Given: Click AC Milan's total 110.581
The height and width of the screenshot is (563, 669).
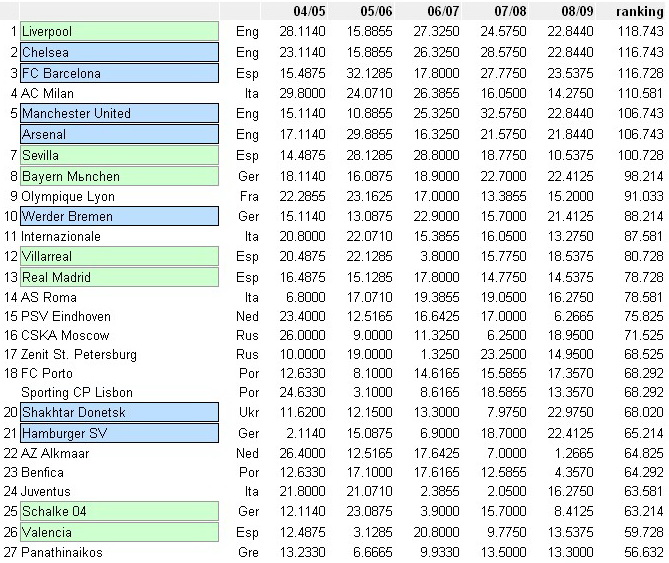Looking at the screenshot, I should [x=641, y=93].
